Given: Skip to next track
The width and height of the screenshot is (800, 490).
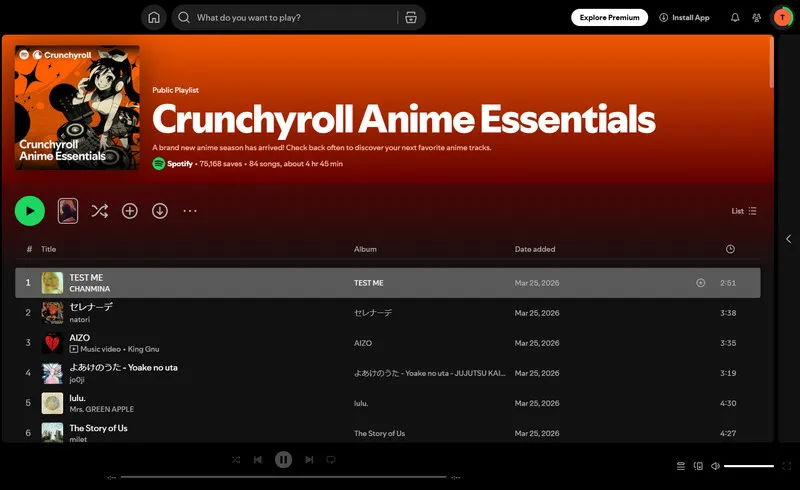Looking at the screenshot, I should pos(309,460).
